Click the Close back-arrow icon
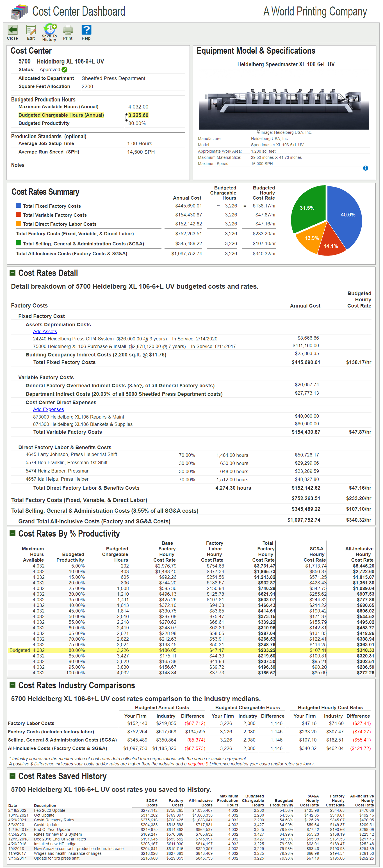 pyautogui.click(x=12, y=30)
